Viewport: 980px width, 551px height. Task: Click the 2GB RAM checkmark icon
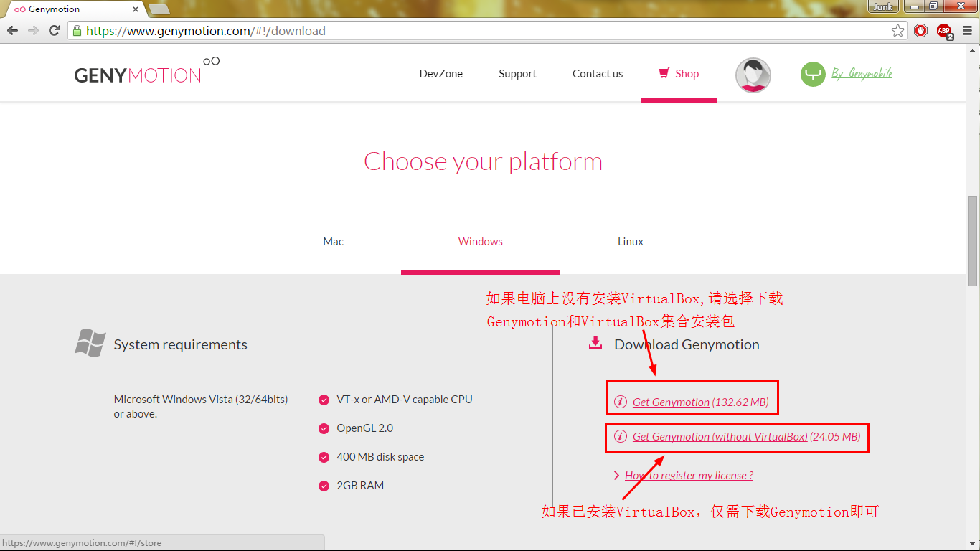324,486
